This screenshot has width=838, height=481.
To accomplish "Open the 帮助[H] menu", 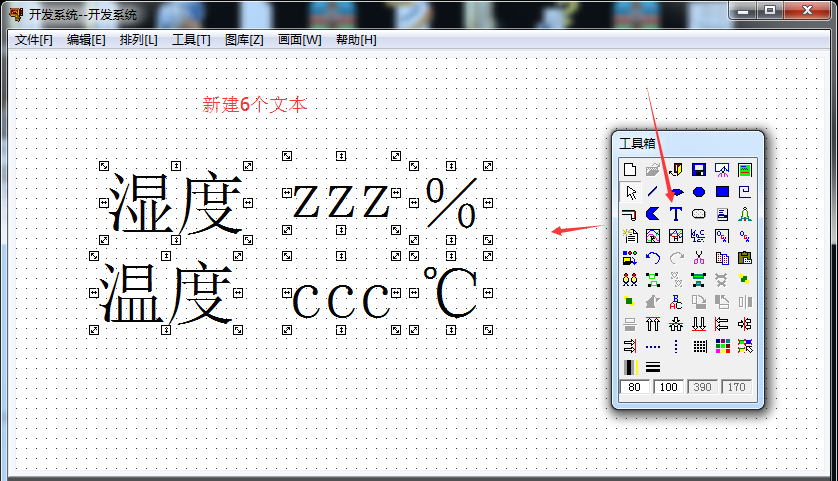I will pos(356,40).
